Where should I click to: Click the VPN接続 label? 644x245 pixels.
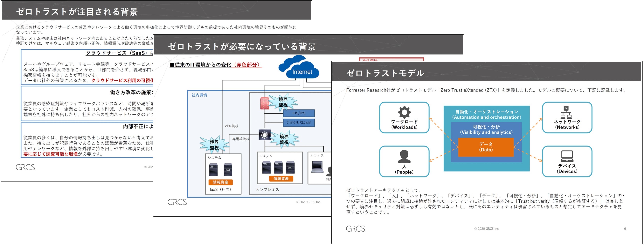pyautogui.click(x=231, y=126)
